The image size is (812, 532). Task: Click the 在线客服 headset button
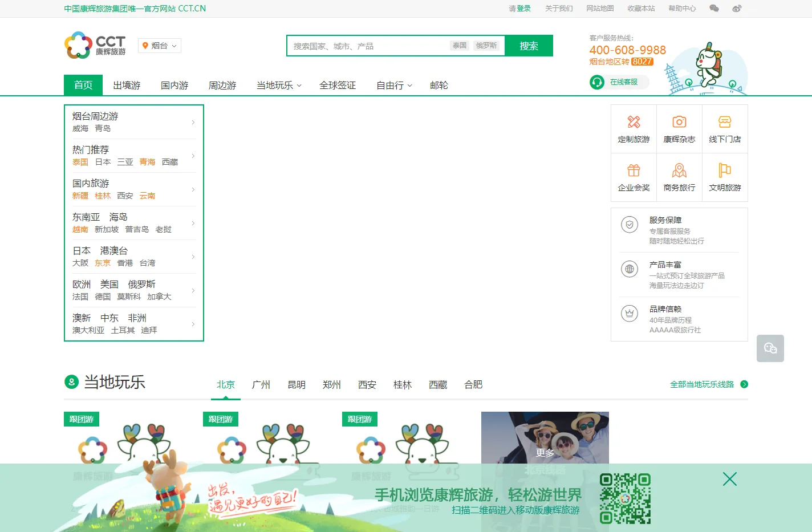pos(619,82)
